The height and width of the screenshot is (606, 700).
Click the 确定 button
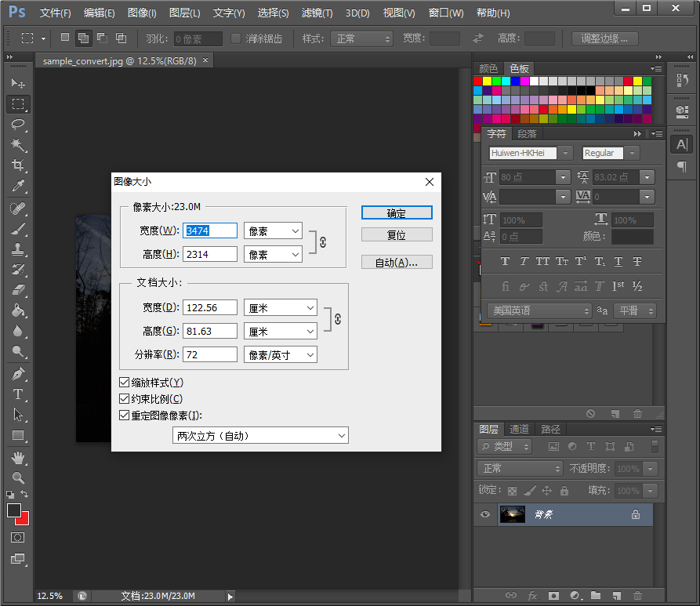pos(397,212)
